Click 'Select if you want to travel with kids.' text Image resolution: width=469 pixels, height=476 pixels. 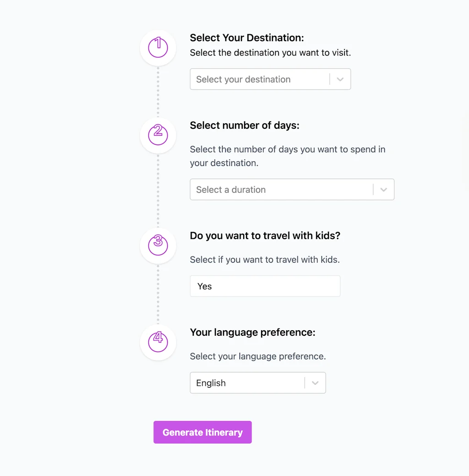[x=265, y=260]
